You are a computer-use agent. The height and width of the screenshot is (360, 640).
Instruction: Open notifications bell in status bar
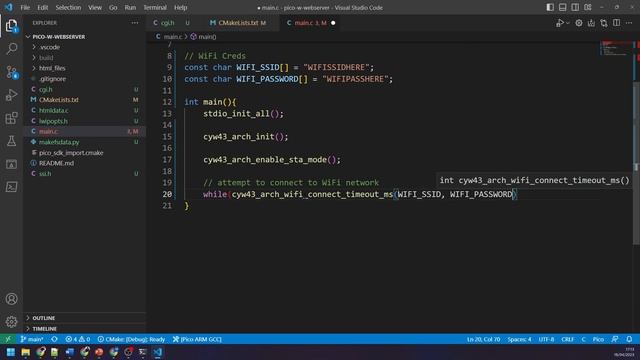tap(629, 339)
